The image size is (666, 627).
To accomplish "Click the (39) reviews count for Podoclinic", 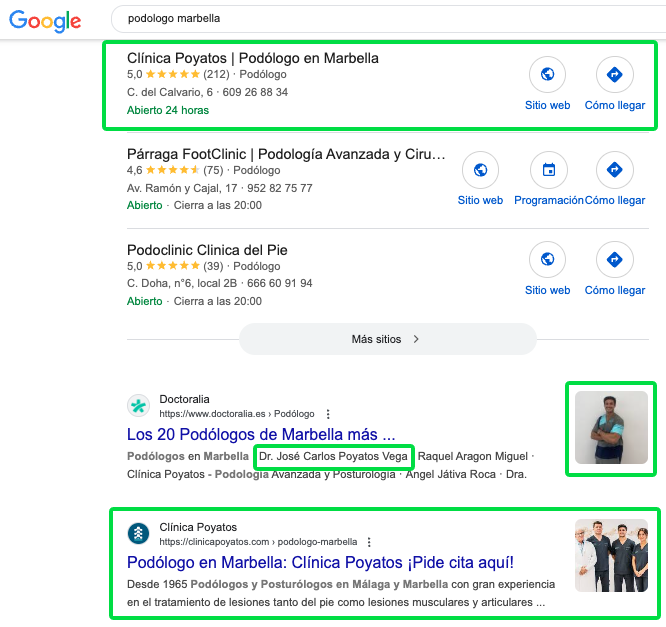I will click(213, 266).
